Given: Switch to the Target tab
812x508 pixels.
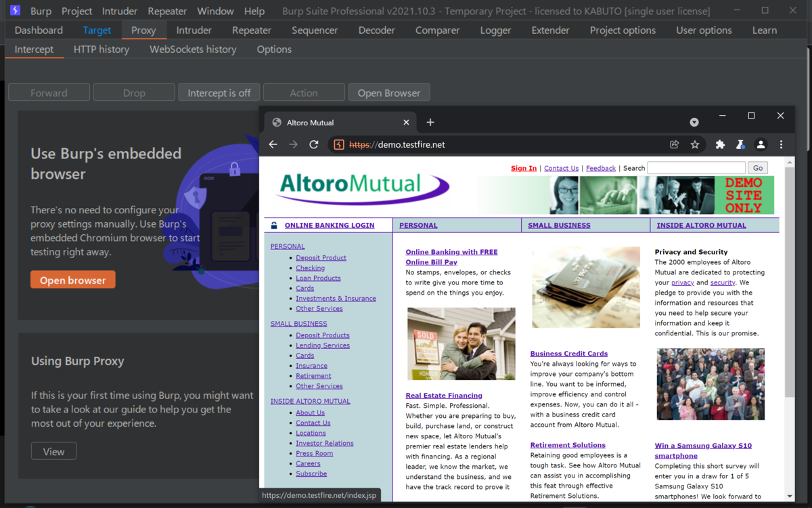Looking at the screenshot, I should pyautogui.click(x=97, y=30).
